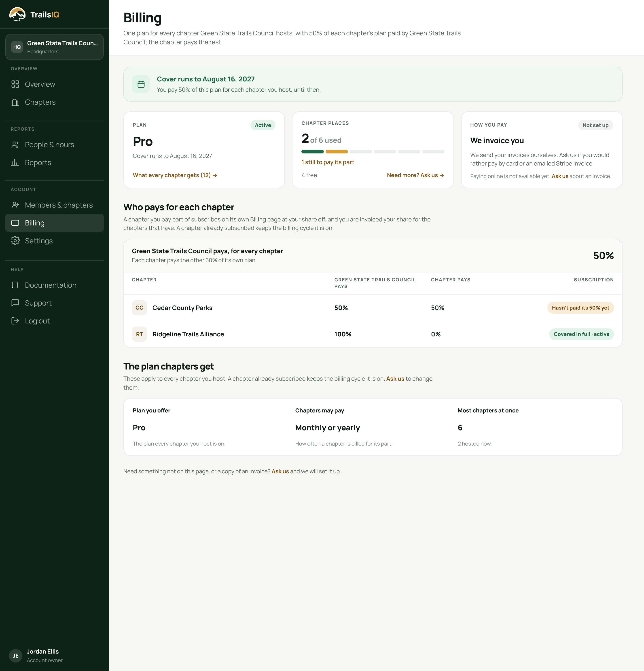Viewport: 644px width, 671px height.
Task: Click the People & hours users icon
Action: click(x=15, y=144)
